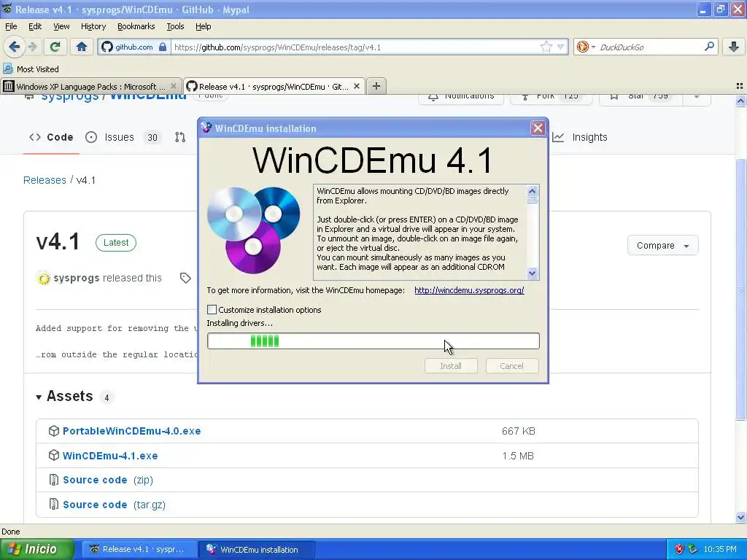Open the URL history dropdown arrow
747x560 pixels.
click(x=561, y=47)
